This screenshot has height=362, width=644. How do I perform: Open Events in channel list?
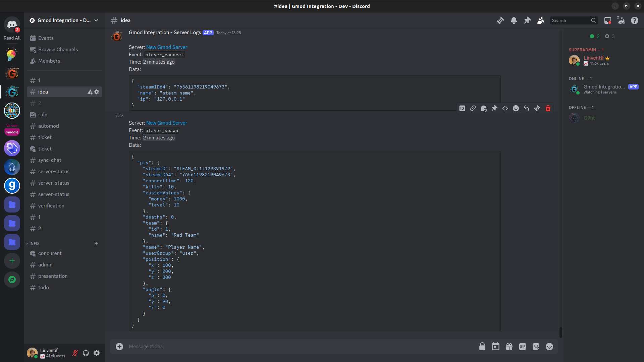click(x=64, y=38)
